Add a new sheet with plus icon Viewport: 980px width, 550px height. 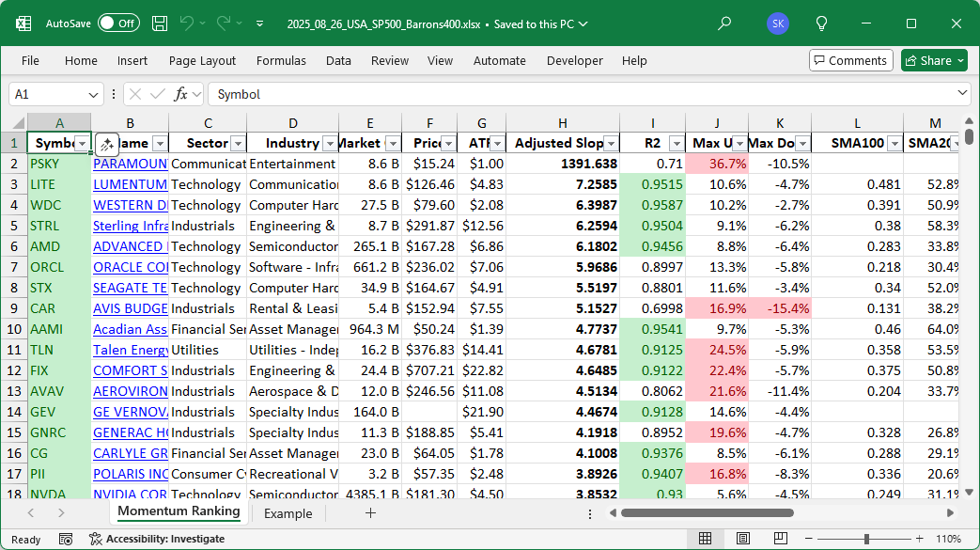pos(370,513)
